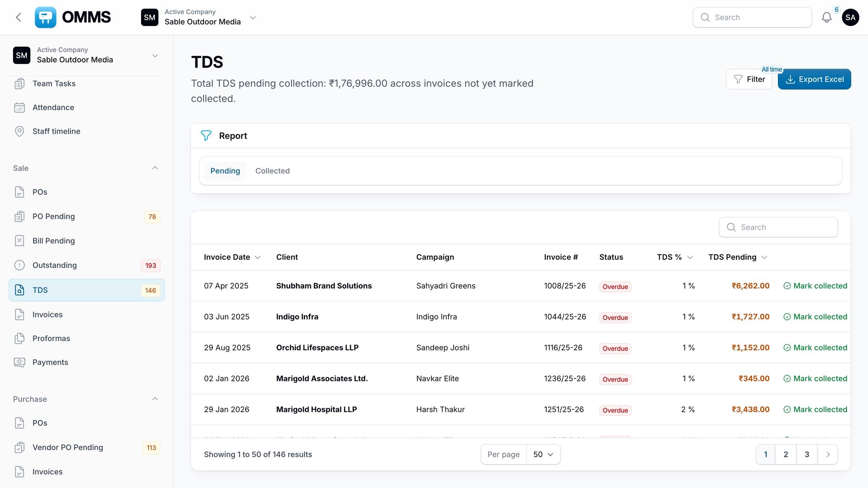
Task: Open Purchase POs in sidebar
Action: [x=87, y=423]
